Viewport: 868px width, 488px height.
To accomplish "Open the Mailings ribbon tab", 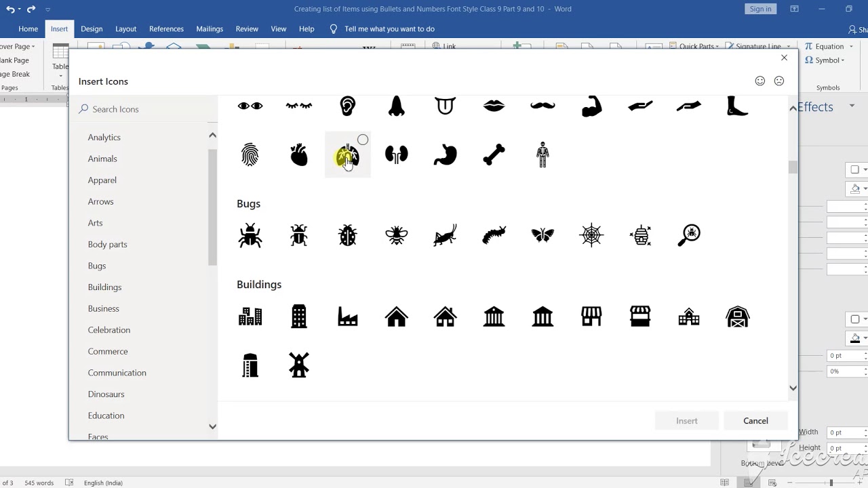I will click(210, 29).
